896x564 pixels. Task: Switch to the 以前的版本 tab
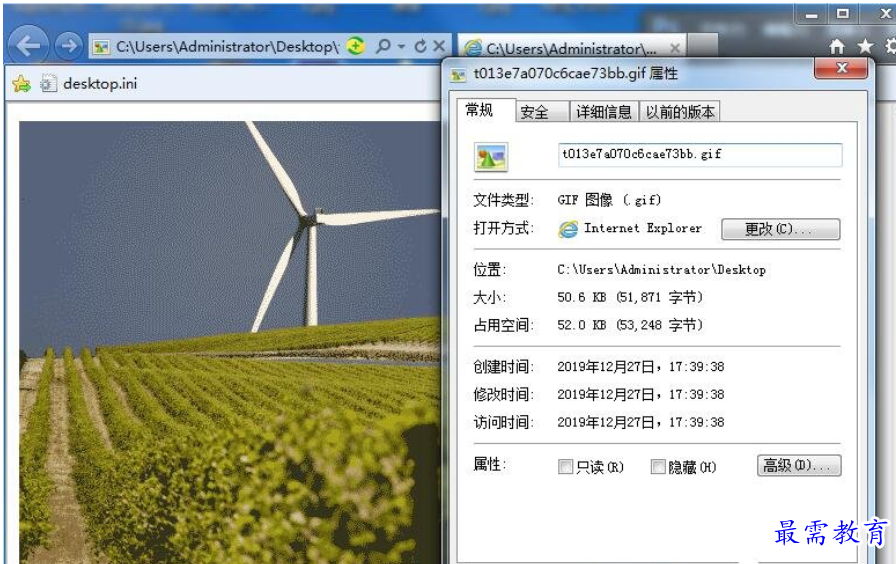(x=679, y=112)
